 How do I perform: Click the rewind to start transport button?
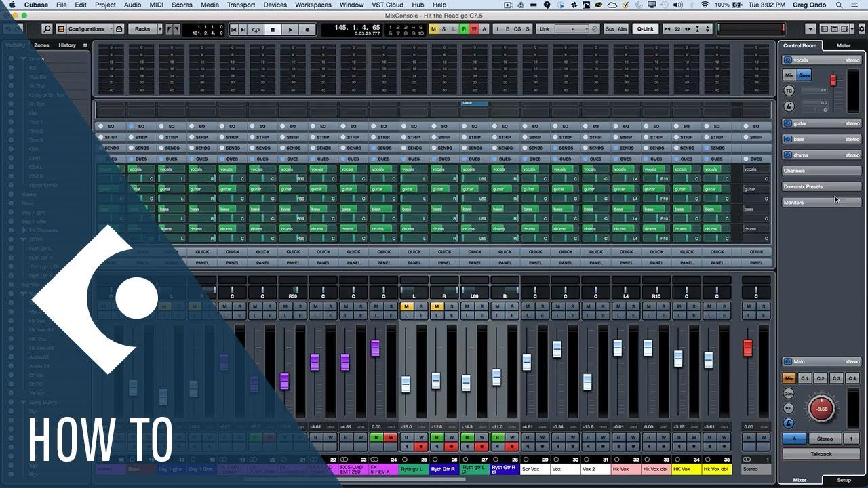235,29
